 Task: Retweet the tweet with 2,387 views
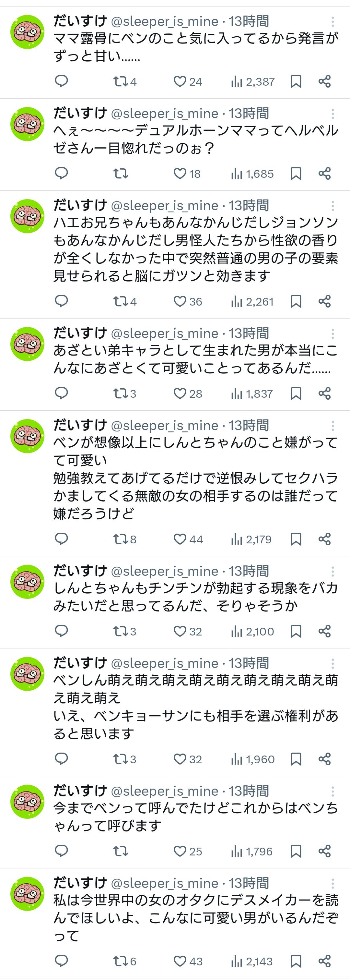coord(121,81)
